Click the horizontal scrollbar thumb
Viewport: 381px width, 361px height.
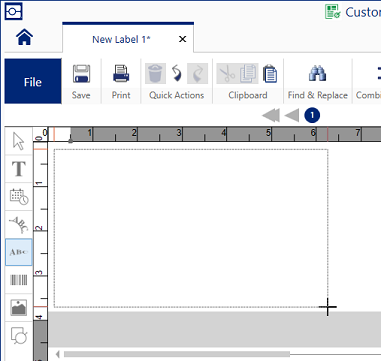(177, 354)
